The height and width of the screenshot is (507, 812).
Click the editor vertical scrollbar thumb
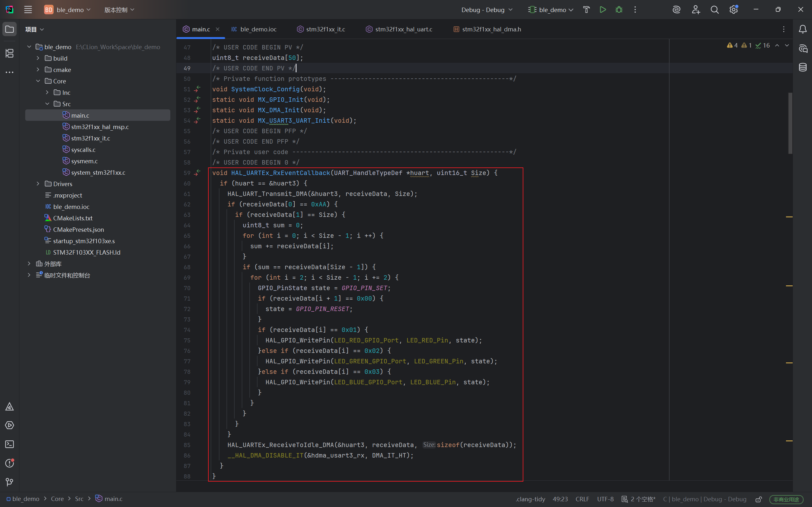click(x=790, y=123)
